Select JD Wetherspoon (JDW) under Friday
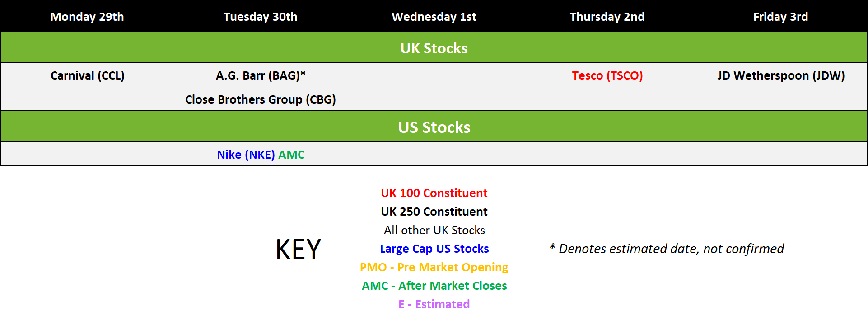Screen dimensions: 868x330 pyautogui.click(x=780, y=75)
